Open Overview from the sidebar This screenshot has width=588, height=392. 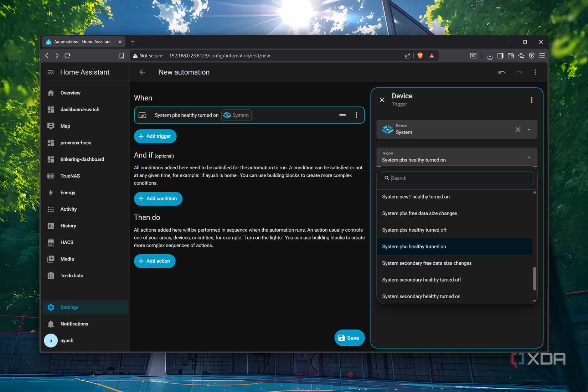(85, 93)
